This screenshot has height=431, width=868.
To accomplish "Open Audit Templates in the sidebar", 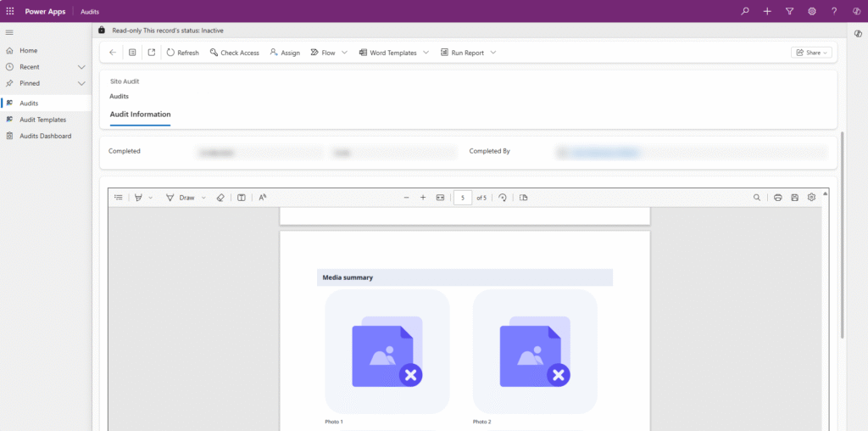I will [42, 120].
